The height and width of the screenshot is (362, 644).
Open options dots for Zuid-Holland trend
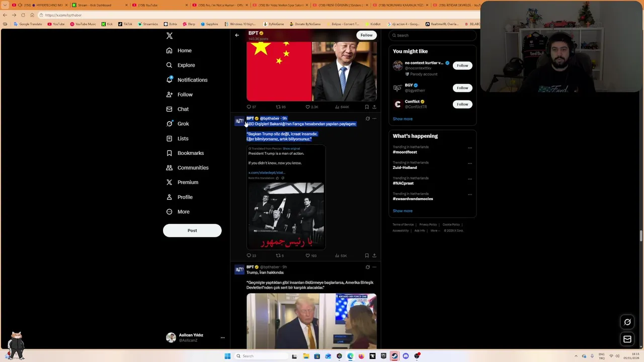coord(470,163)
